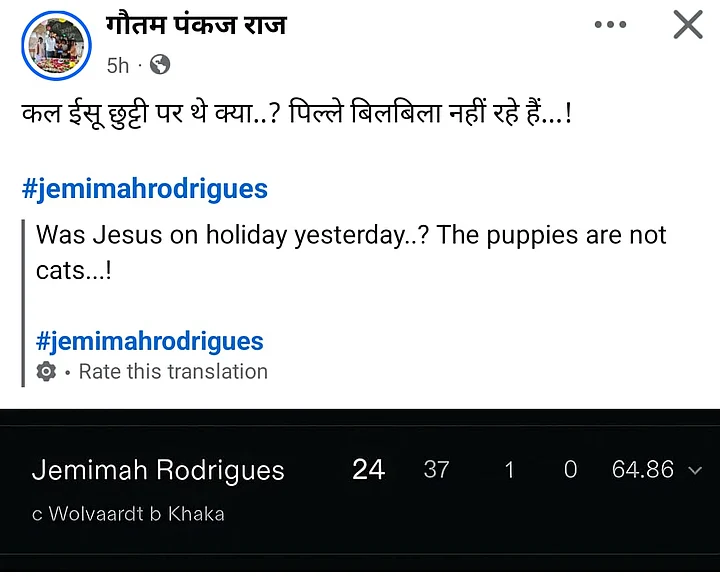Open the poster's profile picture
Screen dimensions: 720x580
[56, 45]
